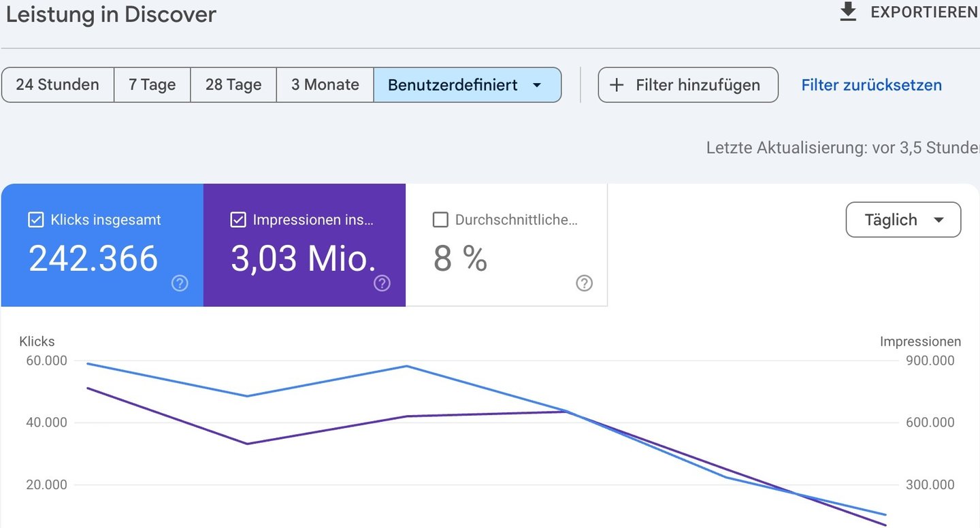
Task: Toggle the Klicks insgesamt checkbox
Action: tap(36, 220)
